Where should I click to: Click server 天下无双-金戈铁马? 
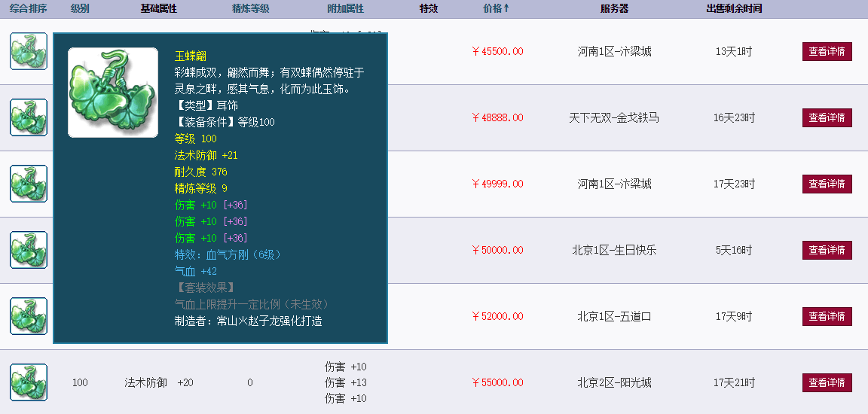[x=615, y=117]
